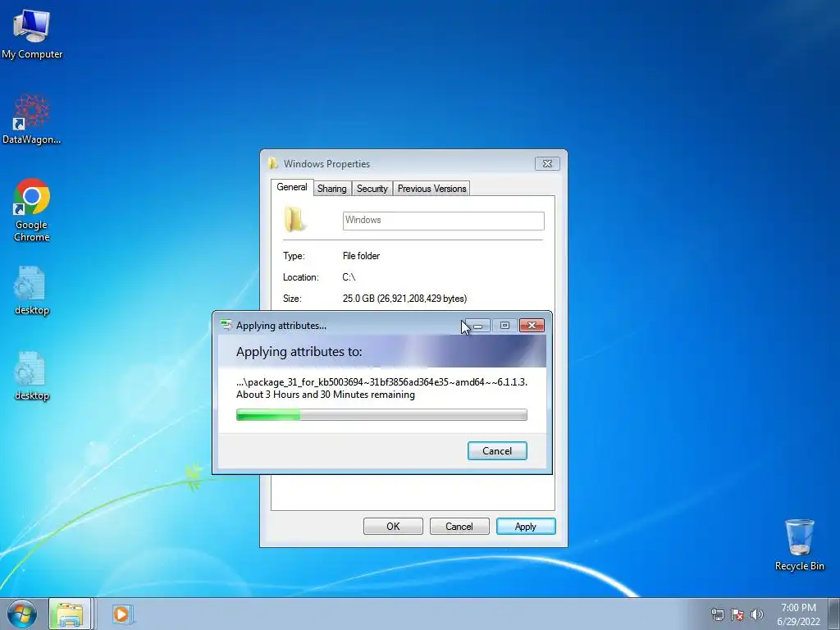
Task: Click the package_31_for_kb5003694 file path text
Action: [381, 382]
